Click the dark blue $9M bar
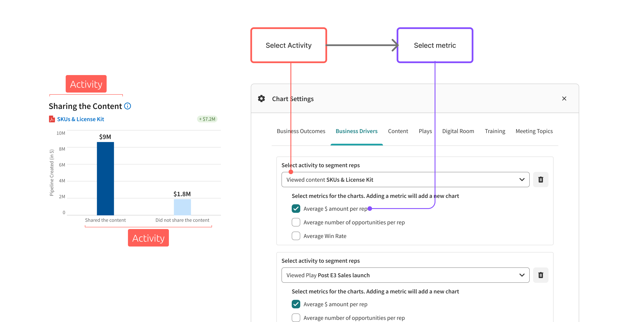This screenshot has width=644, height=322. pos(105,178)
